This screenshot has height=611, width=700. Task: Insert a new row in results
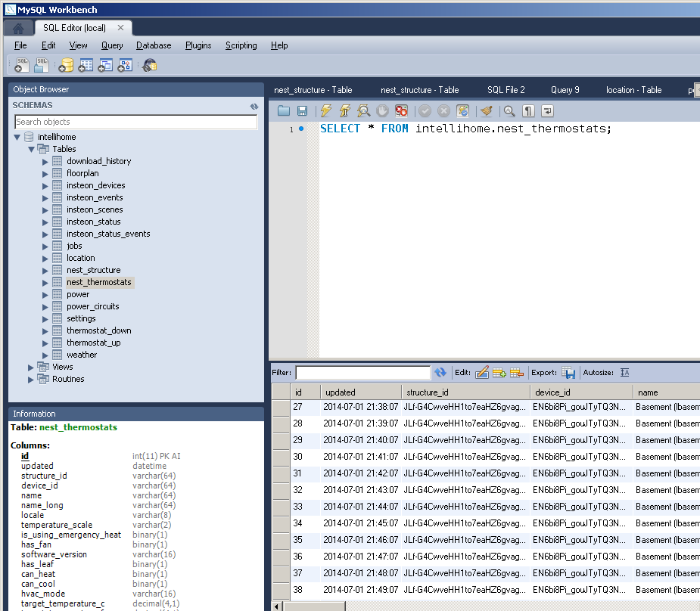click(499, 372)
